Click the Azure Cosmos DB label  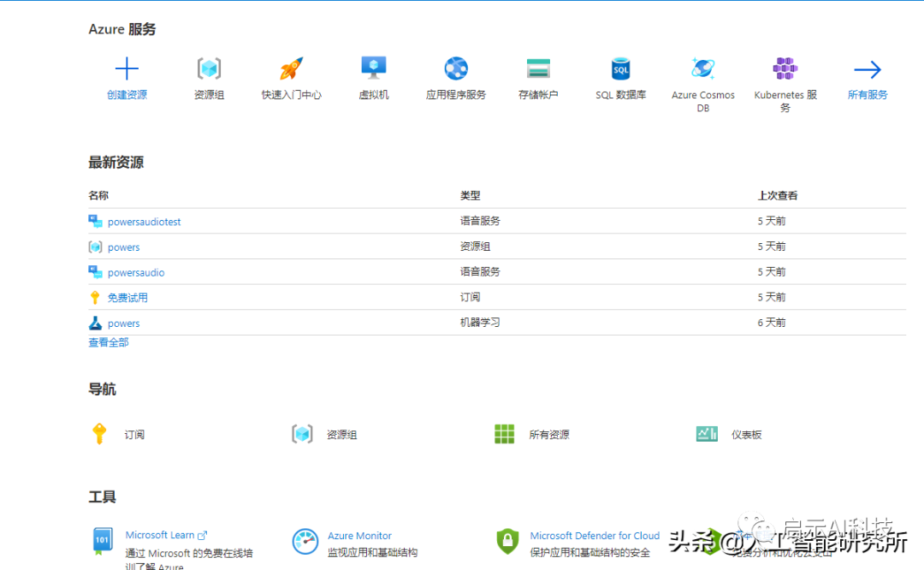click(703, 101)
